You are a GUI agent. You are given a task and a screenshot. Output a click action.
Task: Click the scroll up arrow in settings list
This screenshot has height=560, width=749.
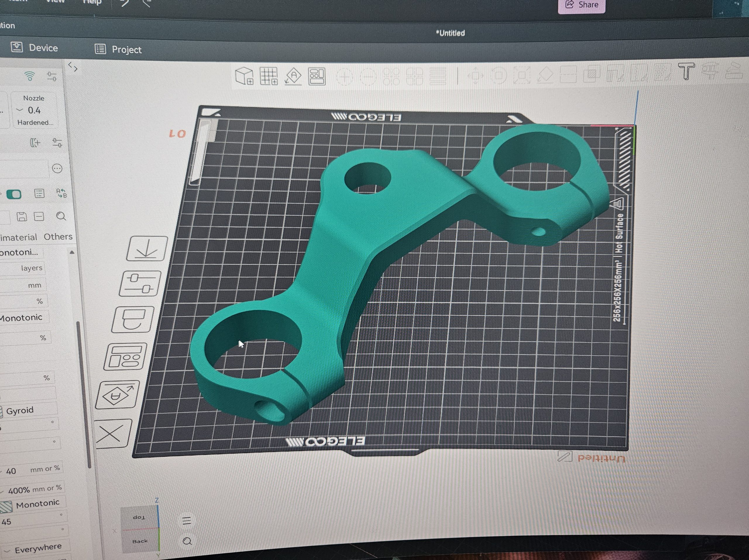72,252
